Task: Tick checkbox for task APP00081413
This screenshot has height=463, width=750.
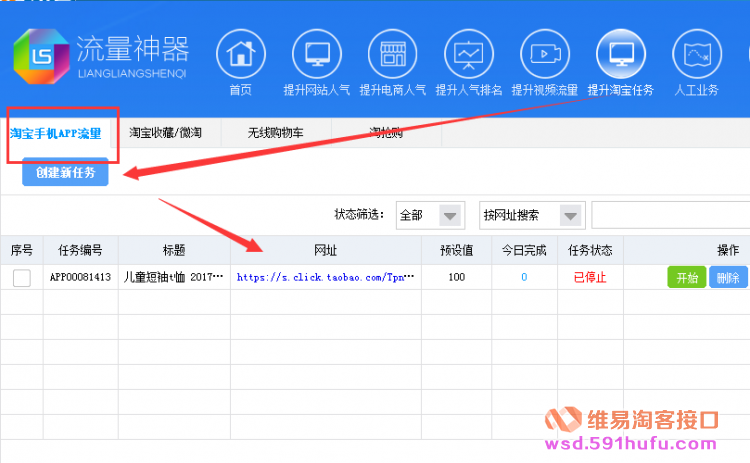Action: (22, 277)
